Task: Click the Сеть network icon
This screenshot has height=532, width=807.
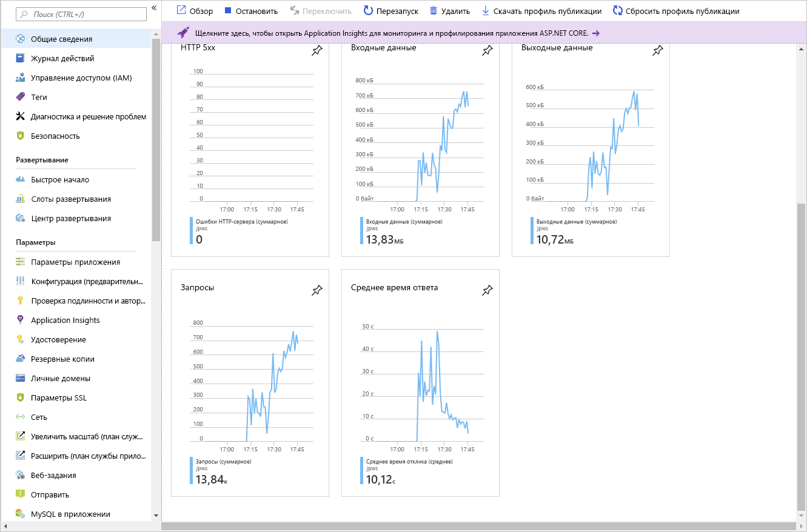Action: [x=20, y=417]
